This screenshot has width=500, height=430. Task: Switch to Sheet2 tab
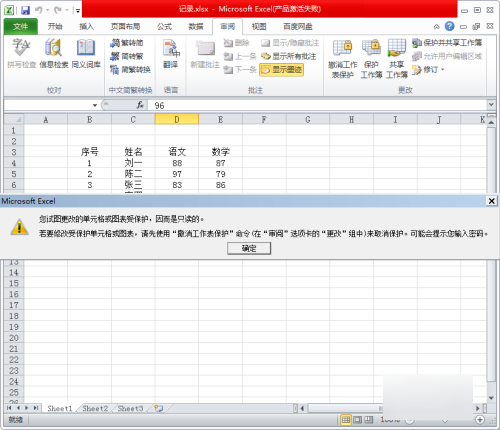tap(95, 408)
